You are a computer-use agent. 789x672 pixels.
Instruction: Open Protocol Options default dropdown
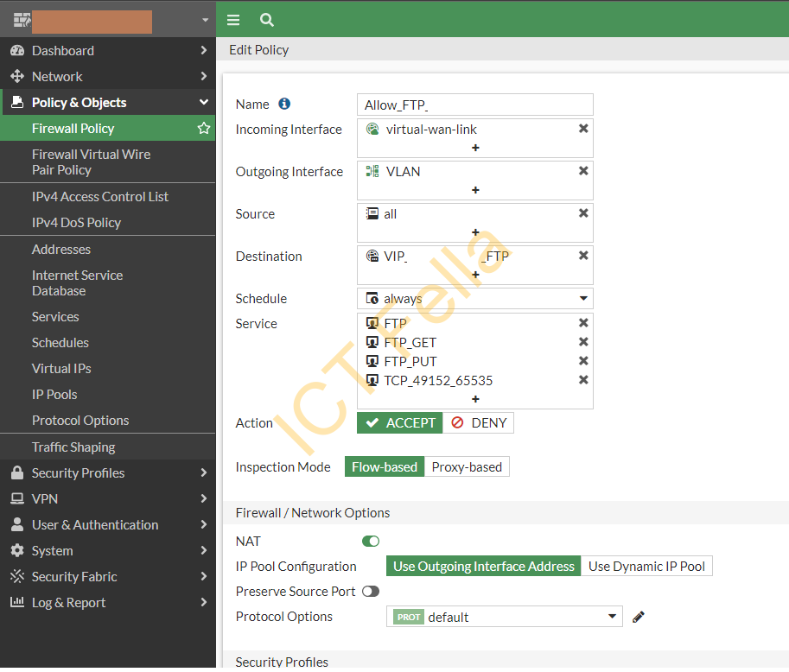point(505,617)
